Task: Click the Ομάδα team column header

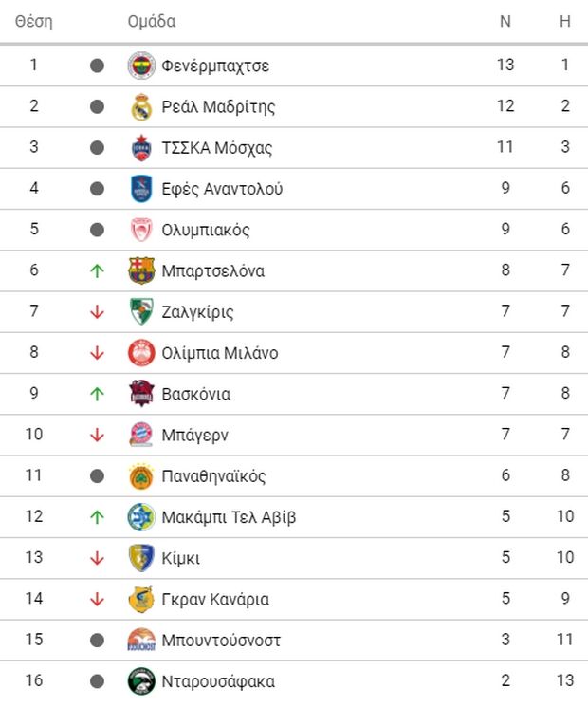Action: point(152,22)
